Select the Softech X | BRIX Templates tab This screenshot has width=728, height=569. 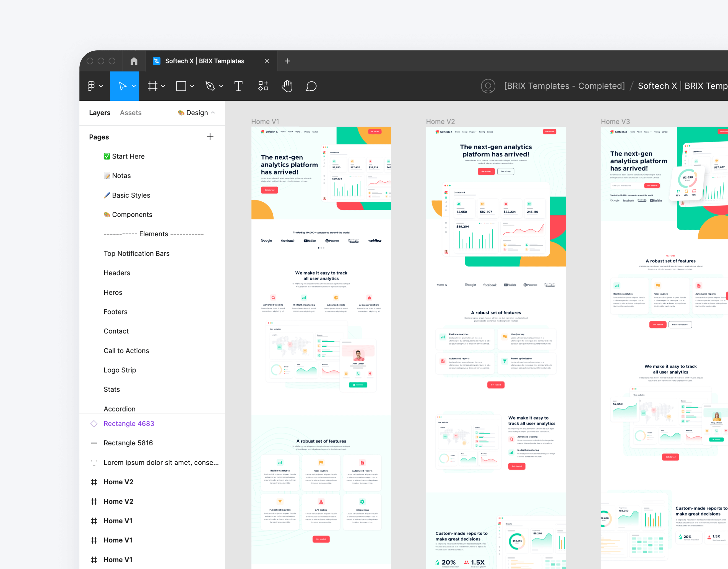coord(204,61)
